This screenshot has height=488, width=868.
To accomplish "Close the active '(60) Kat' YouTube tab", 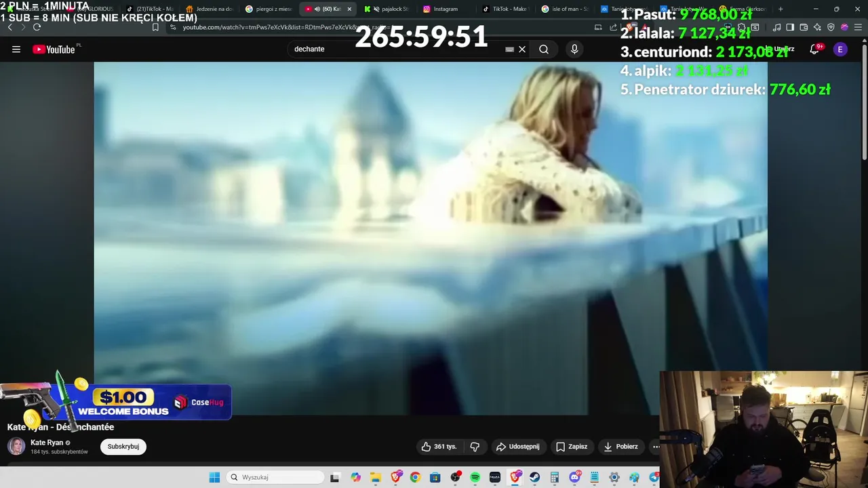I will point(349,9).
